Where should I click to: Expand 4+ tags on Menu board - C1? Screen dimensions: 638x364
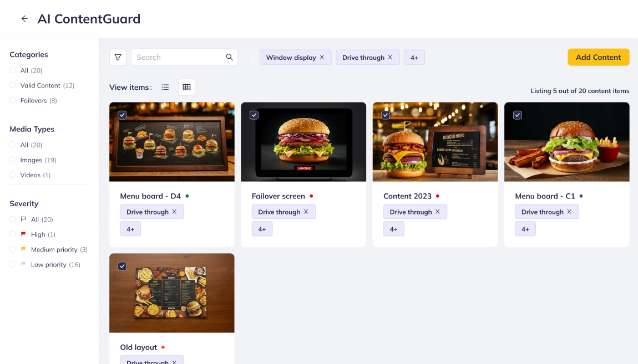click(x=525, y=229)
